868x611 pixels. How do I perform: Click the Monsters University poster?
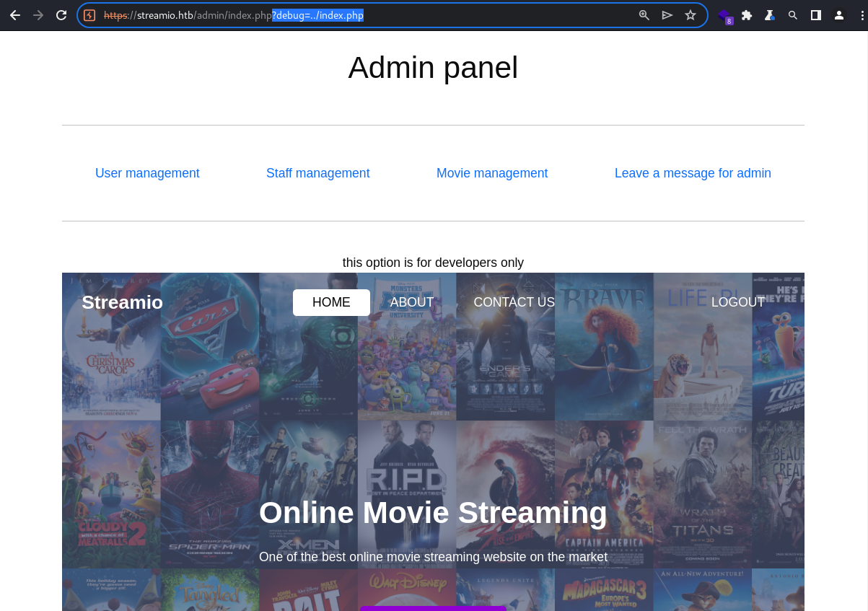click(407, 346)
